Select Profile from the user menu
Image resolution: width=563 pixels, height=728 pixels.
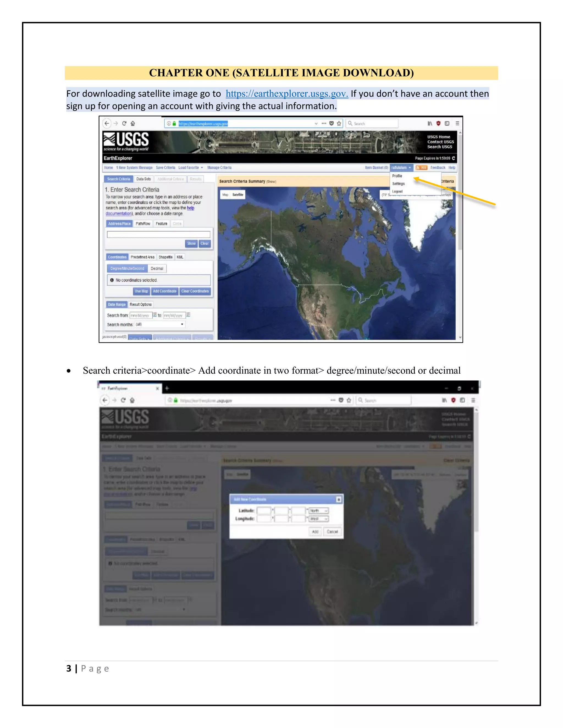pyautogui.click(x=397, y=176)
